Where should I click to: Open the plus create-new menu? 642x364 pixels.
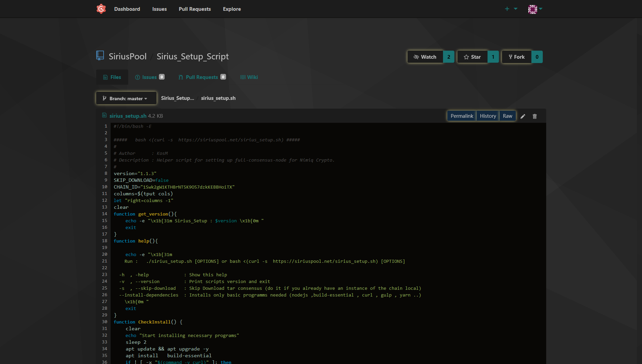click(x=511, y=9)
